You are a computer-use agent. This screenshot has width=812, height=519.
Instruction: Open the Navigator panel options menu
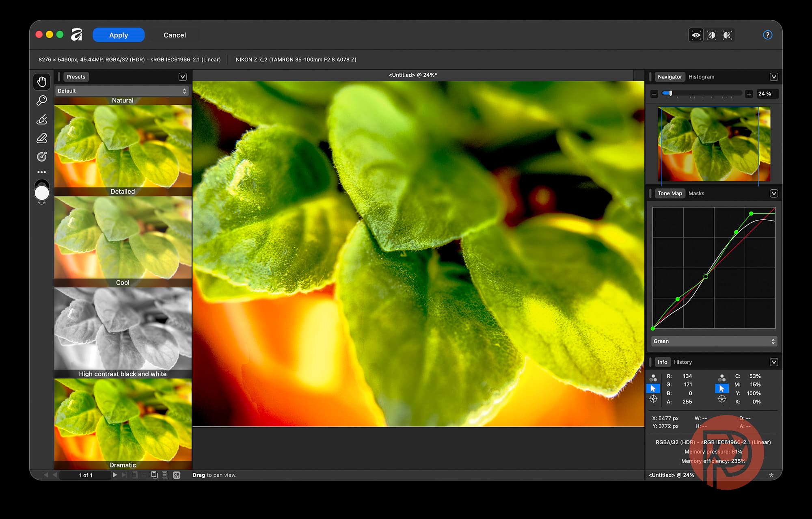[x=774, y=77]
